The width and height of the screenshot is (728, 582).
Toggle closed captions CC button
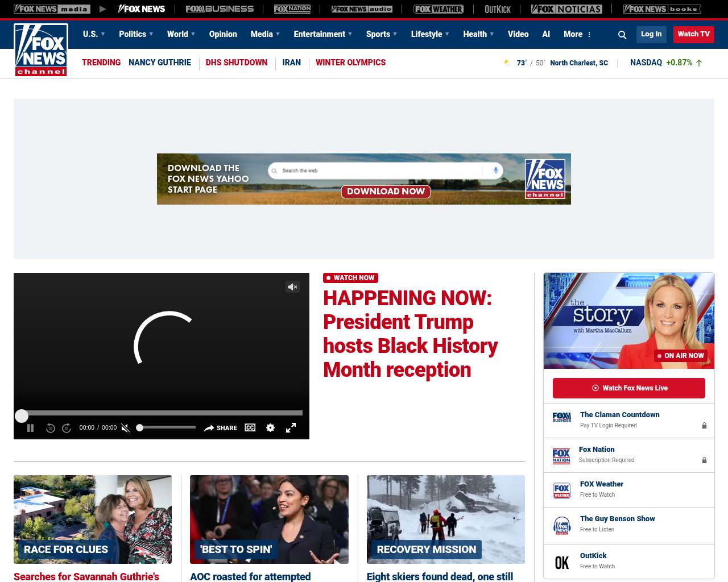[x=250, y=427]
